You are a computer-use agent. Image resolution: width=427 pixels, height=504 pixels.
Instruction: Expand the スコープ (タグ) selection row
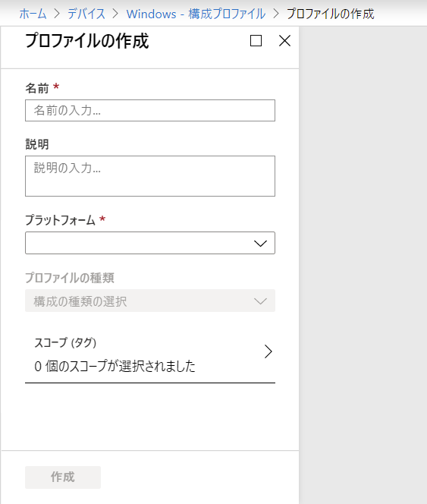coord(150,355)
